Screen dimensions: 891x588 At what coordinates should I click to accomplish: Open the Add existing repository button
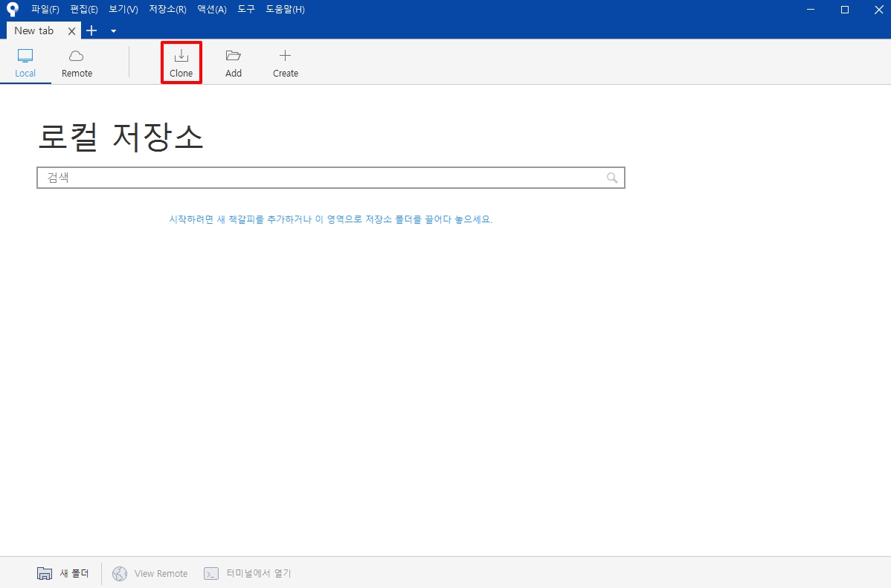tap(234, 62)
